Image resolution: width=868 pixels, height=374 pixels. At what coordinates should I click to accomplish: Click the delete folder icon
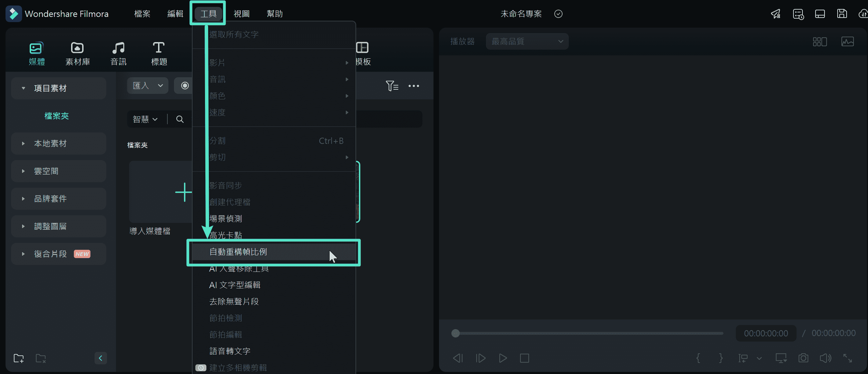(x=41, y=358)
